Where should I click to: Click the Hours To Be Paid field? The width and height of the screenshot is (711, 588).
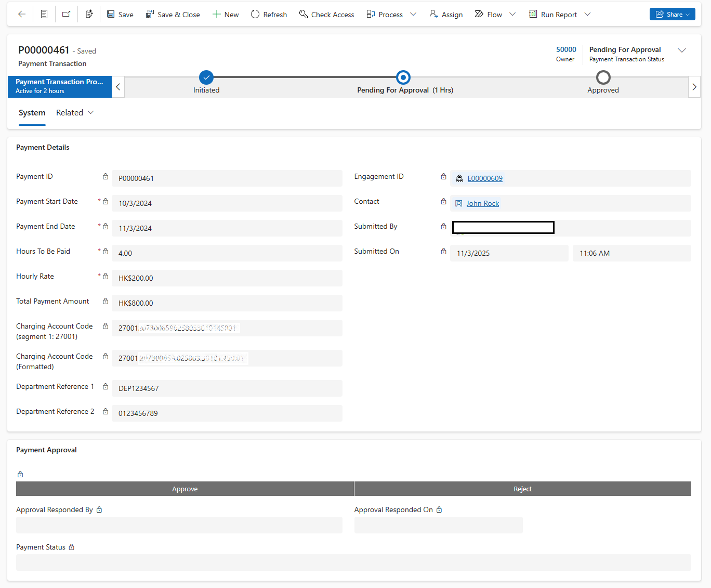(x=227, y=253)
